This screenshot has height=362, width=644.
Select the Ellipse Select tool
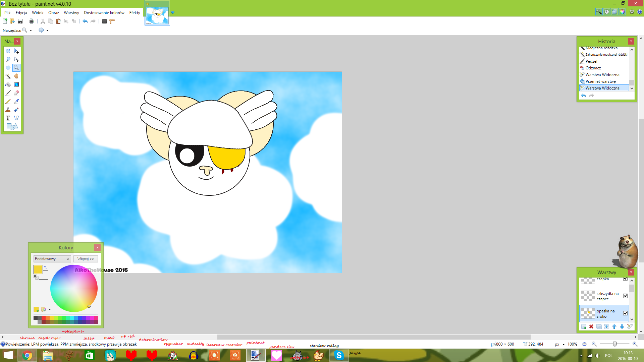pos(8,68)
